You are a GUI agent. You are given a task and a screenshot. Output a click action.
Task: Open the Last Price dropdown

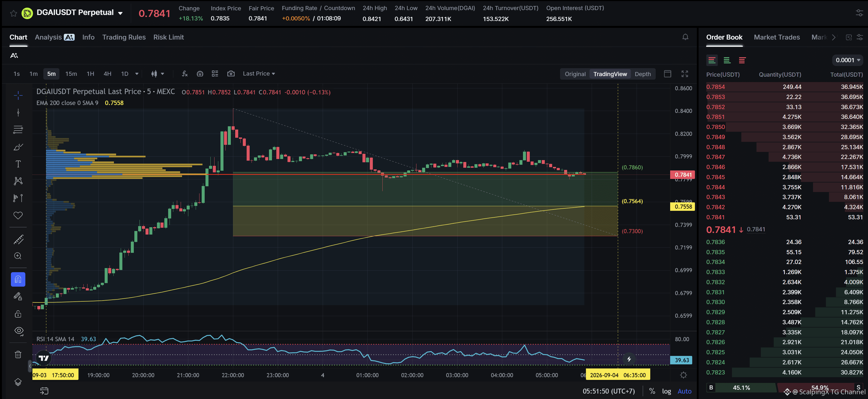click(x=259, y=74)
